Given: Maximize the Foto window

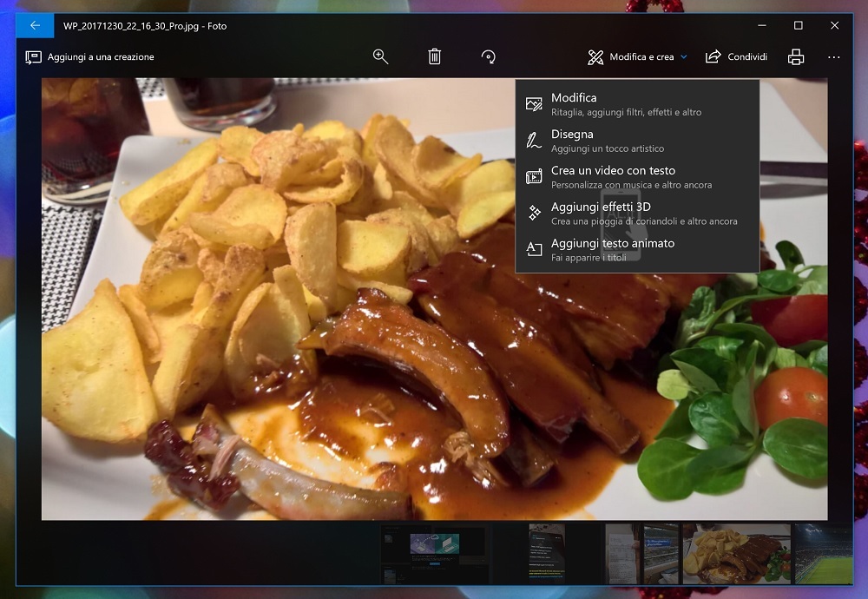Looking at the screenshot, I should (798, 25).
